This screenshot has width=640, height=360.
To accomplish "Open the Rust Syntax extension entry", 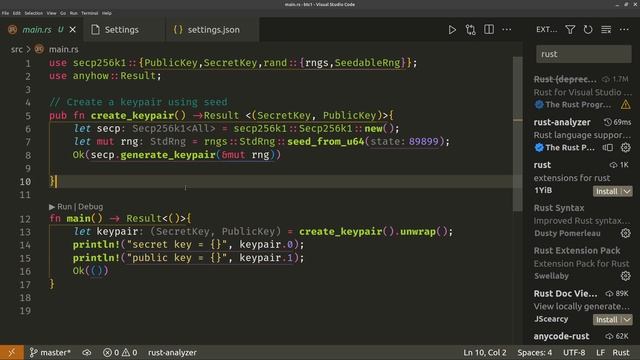I will click(582, 220).
